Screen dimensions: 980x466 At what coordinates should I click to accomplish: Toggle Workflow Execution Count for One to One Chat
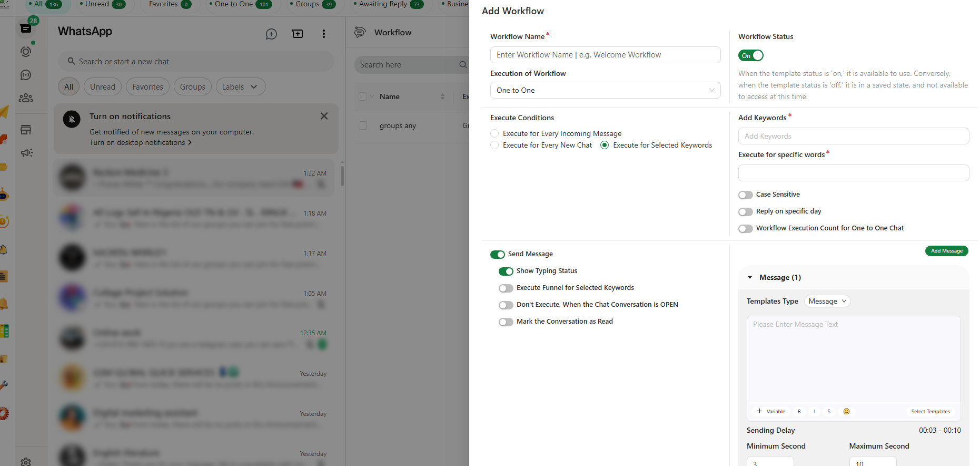point(746,229)
